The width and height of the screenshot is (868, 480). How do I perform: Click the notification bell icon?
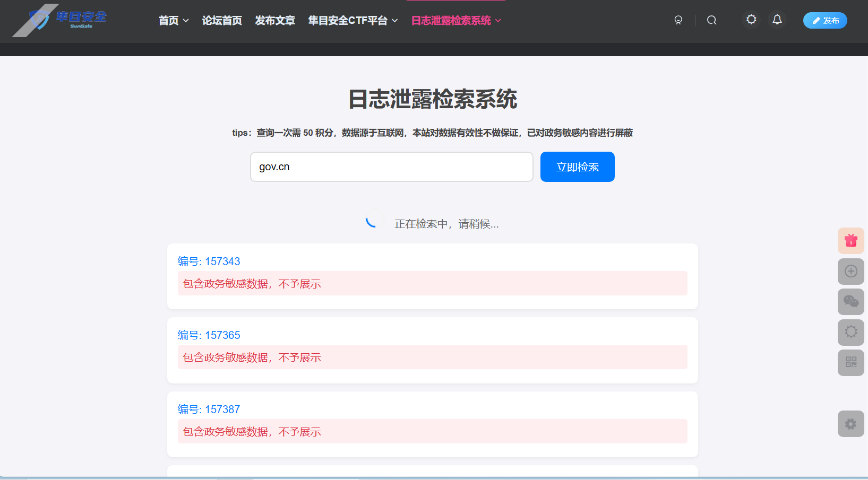coord(777,19)
